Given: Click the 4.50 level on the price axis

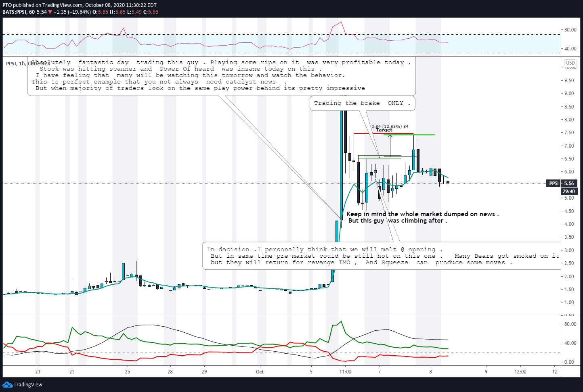Looking at the screenshot, I should point(569,211).
